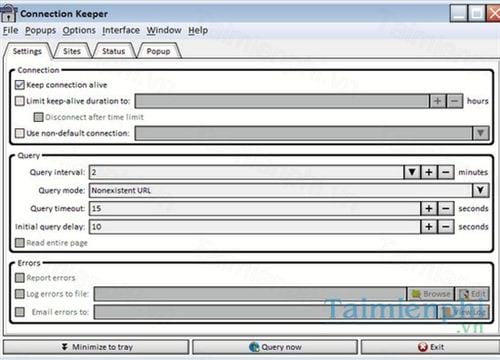Click the Connection Keeper padlock app icon

pyautogui.click(x=8, y=13)
